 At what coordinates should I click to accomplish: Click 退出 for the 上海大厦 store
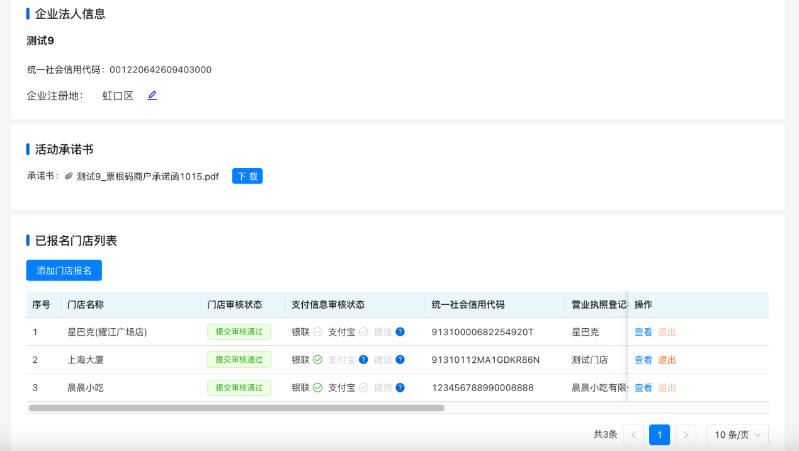(x=667, y=360)
